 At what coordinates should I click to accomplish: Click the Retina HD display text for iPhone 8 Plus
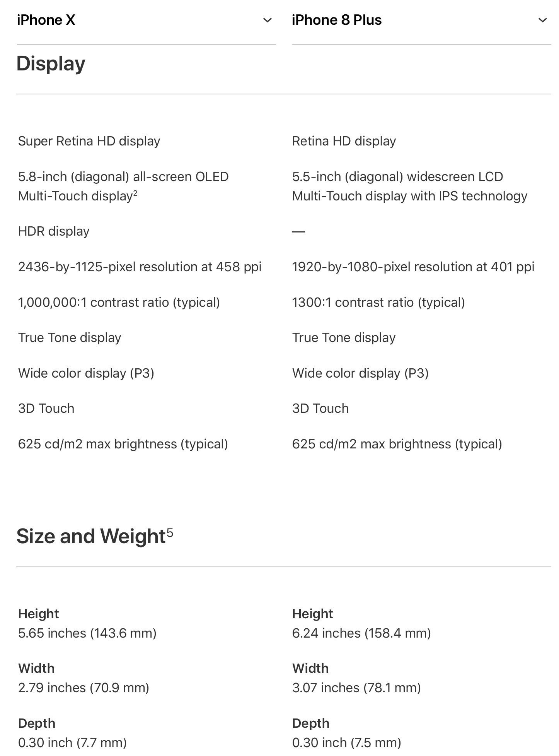point(344,141)
